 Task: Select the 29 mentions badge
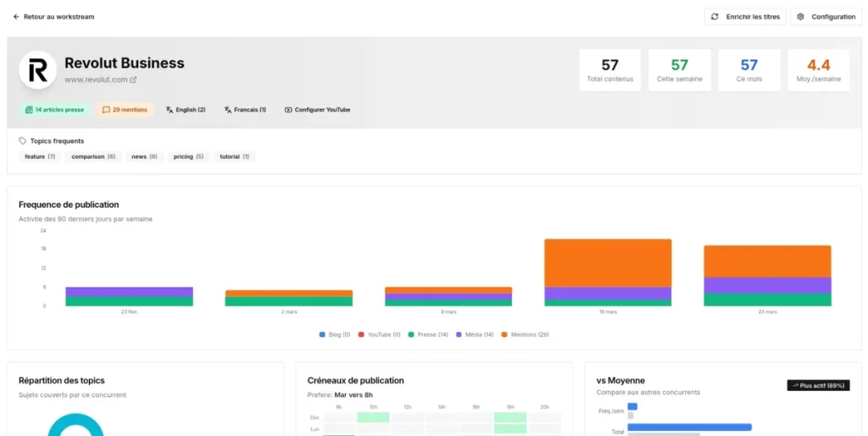(125, 109)
